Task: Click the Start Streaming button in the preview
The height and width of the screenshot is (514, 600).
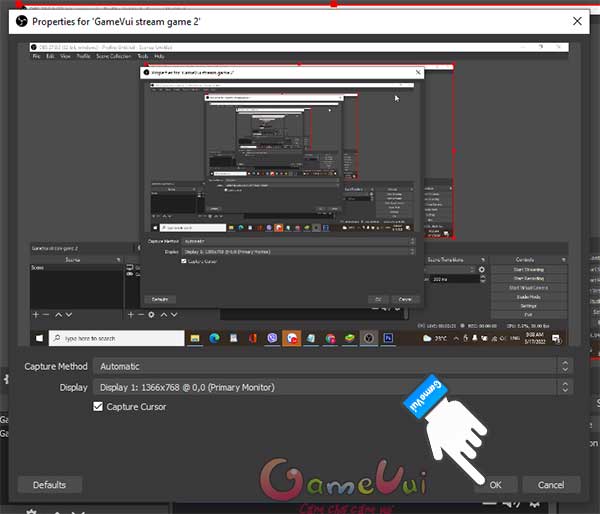Action: 528,270
